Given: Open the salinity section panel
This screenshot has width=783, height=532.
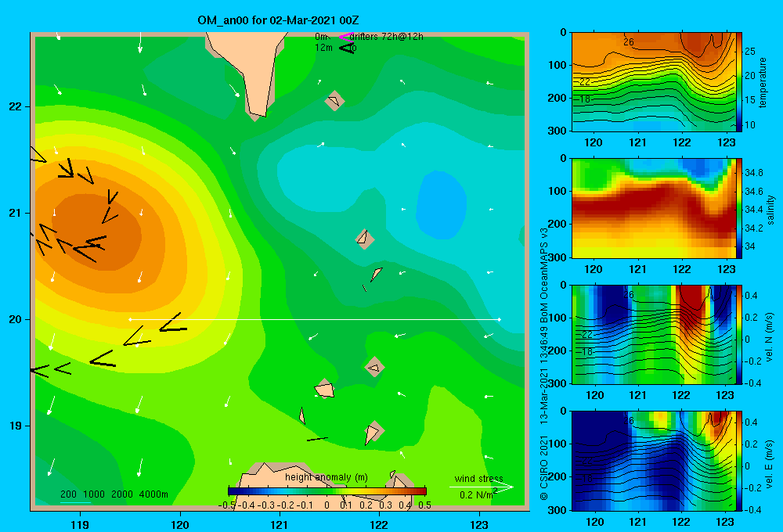Looking at the screenshot, I should point(654,208).
